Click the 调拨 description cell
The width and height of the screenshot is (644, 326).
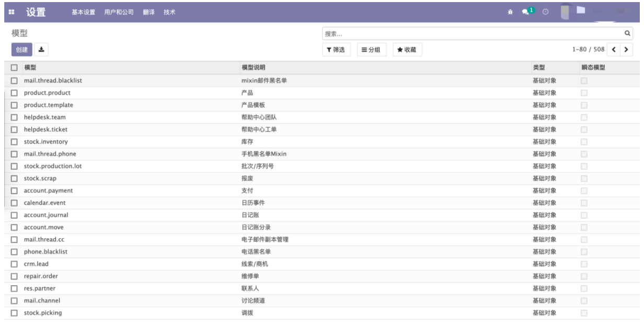point(247,313)
